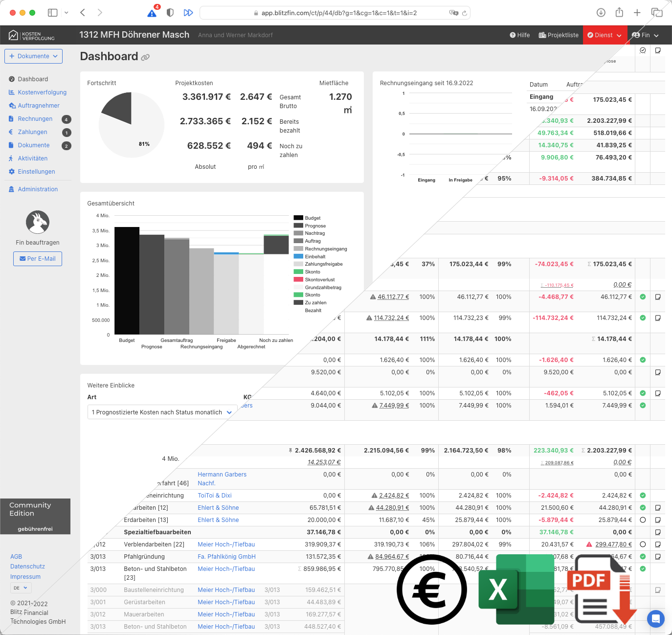The width and height of the screenshot is (672, 635).
Task: Click the Einstellungen gear icon
Action: click(x=11, y=171)
